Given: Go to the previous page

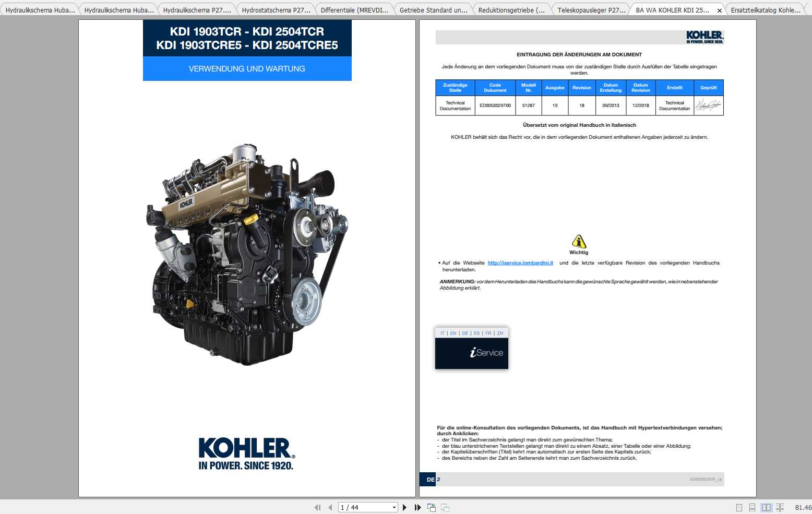Looking at the screenshot, I should point(330,507).
